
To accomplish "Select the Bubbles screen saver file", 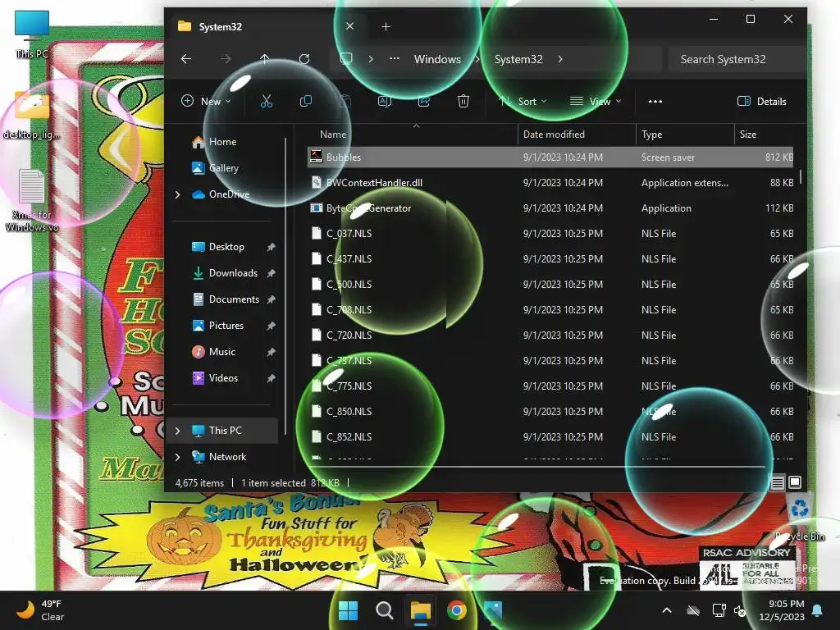I will (x=550, y=157).
